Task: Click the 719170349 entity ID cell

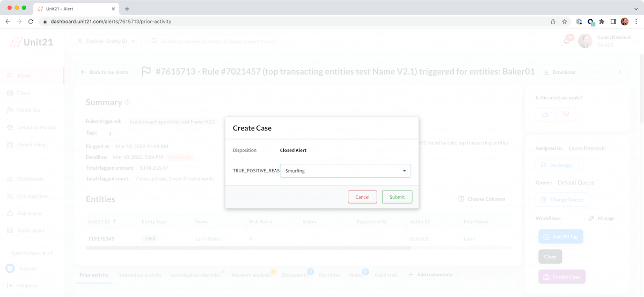Action: pos(101,238)
